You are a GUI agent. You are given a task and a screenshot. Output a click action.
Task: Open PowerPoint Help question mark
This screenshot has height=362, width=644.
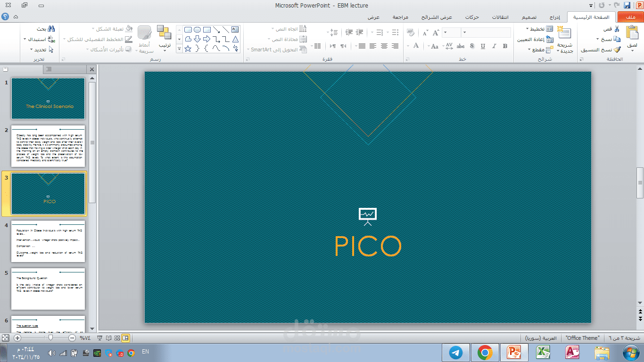click(x=5, y=16)
